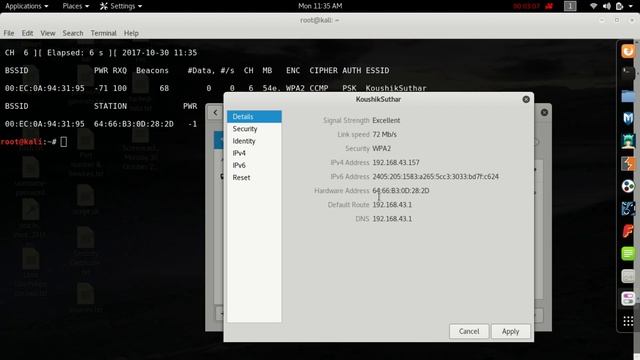
Task: Show all applications grid in the dock
Action: (x=628, y=321)
